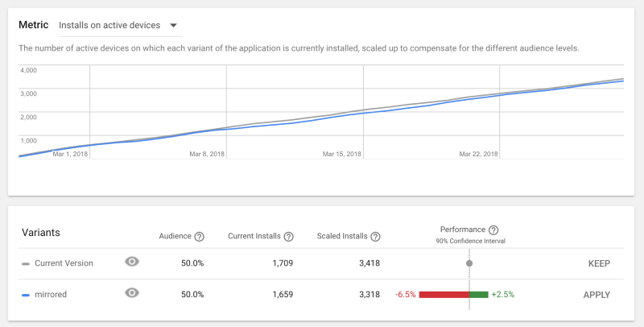Screen dimensions: 644x327
Task: Open the Metric dropdown arrow
Action: 173,25
